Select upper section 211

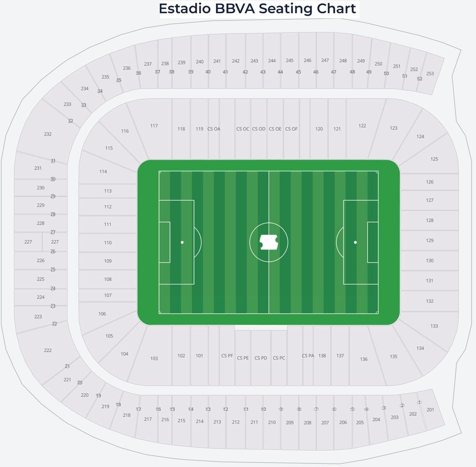click(x=254, y=422)
